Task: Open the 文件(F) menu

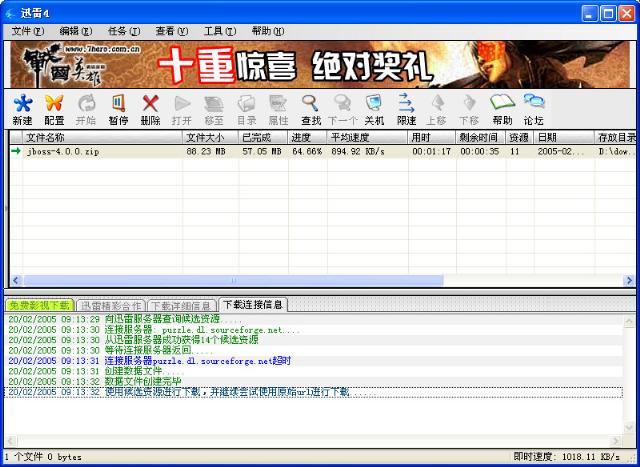Action: tap(28, 31)
